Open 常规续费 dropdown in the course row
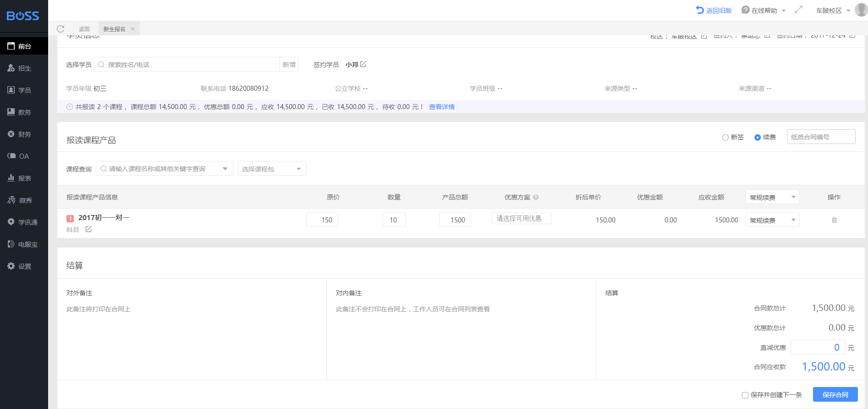Viewport: 868px width, 409px height. coord(773,220)
